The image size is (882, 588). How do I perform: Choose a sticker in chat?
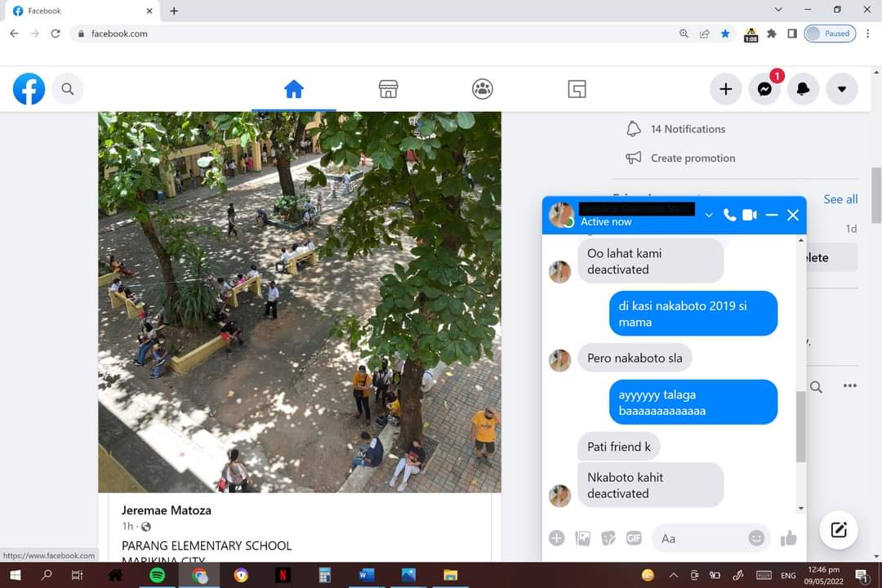click(608, 538)
